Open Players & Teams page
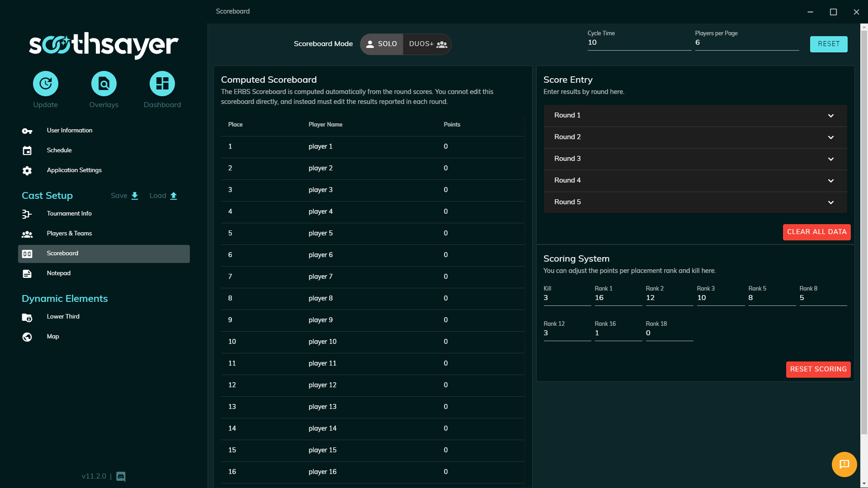 69,234
